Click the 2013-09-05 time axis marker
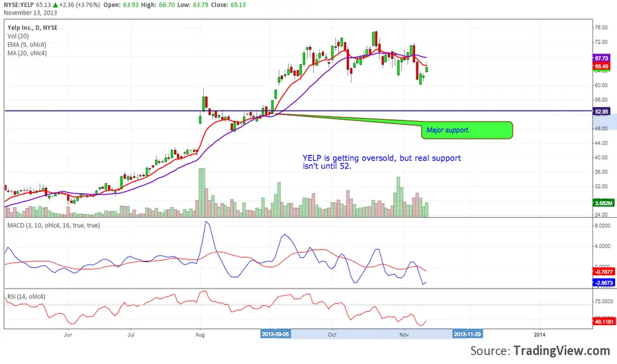The height and width of the screenshot is (364, 617). (x=275, y=334)
